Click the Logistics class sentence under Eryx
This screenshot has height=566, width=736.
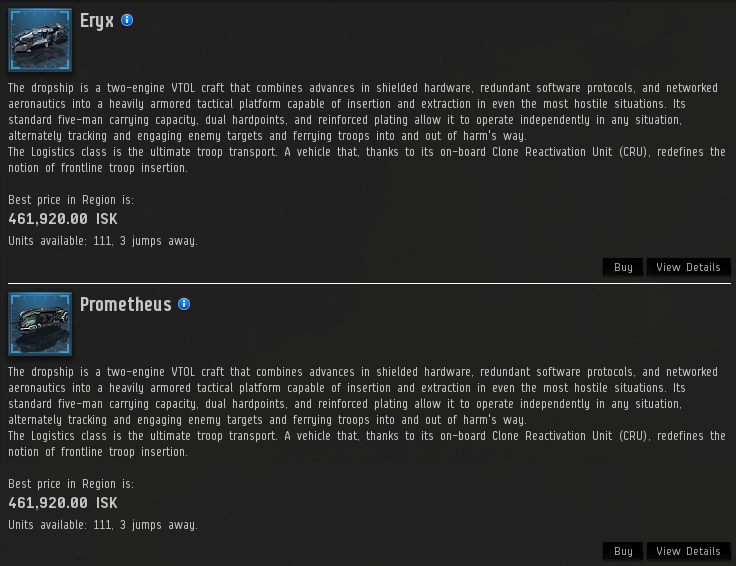(366, 160)
